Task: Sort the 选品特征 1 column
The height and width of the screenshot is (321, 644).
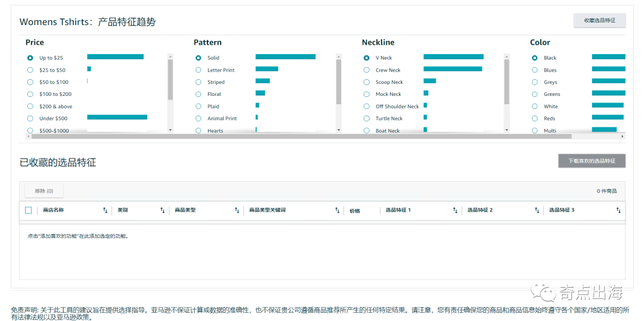Action: 455,210
